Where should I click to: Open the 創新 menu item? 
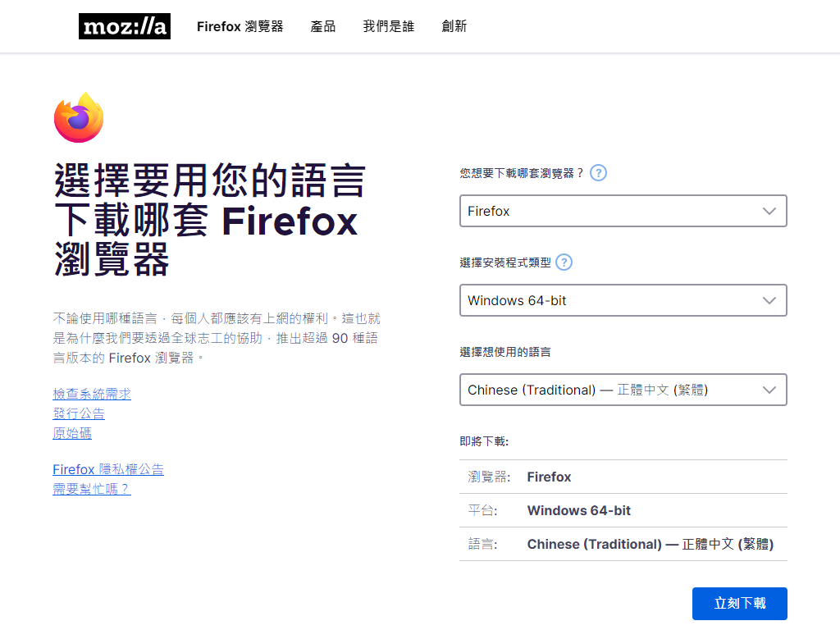click(x=454, y=25)
